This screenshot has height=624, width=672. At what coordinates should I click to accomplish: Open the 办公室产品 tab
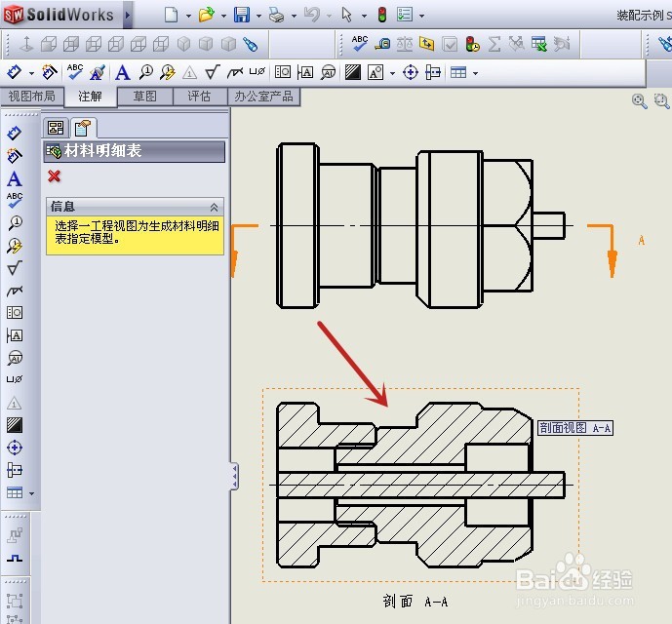click(x=263, y=97)
